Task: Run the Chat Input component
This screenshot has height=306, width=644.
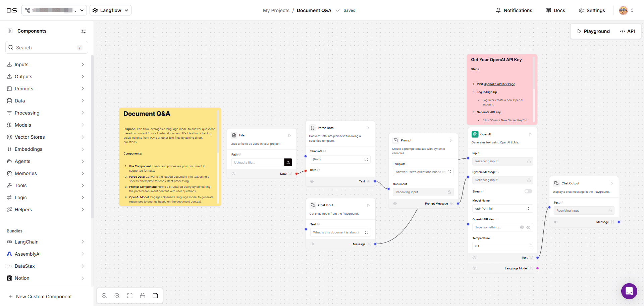Action: pos(368,205)
